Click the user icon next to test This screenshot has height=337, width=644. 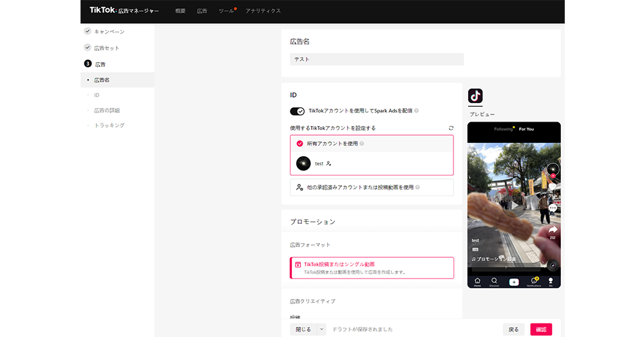[x=328, y=163]
